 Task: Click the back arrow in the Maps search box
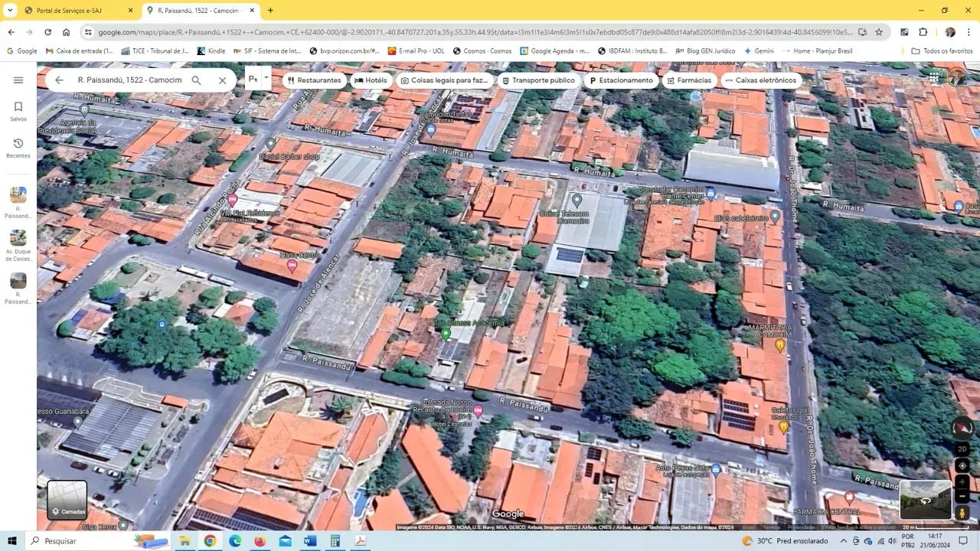pyautogui.click(x=59, y=80)
